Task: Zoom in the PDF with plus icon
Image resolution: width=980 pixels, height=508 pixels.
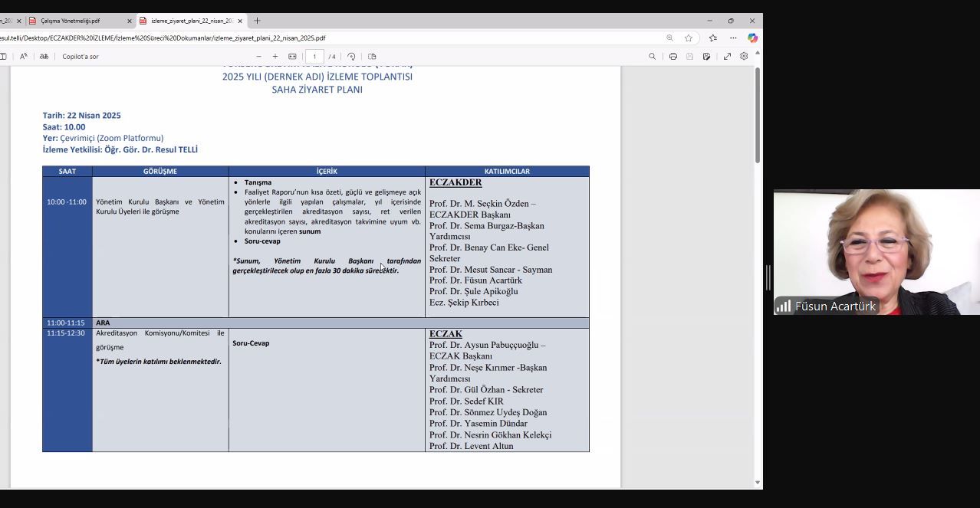Action: pos(275,57)
